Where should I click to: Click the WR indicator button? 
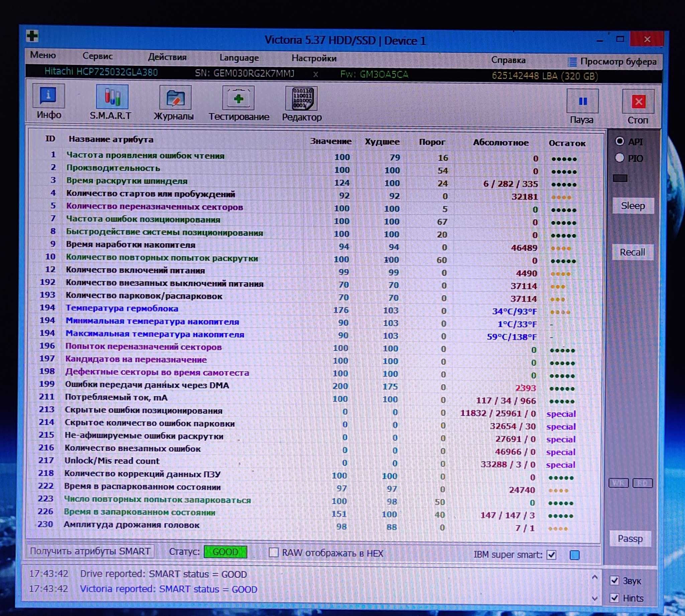tap(618, 483)
